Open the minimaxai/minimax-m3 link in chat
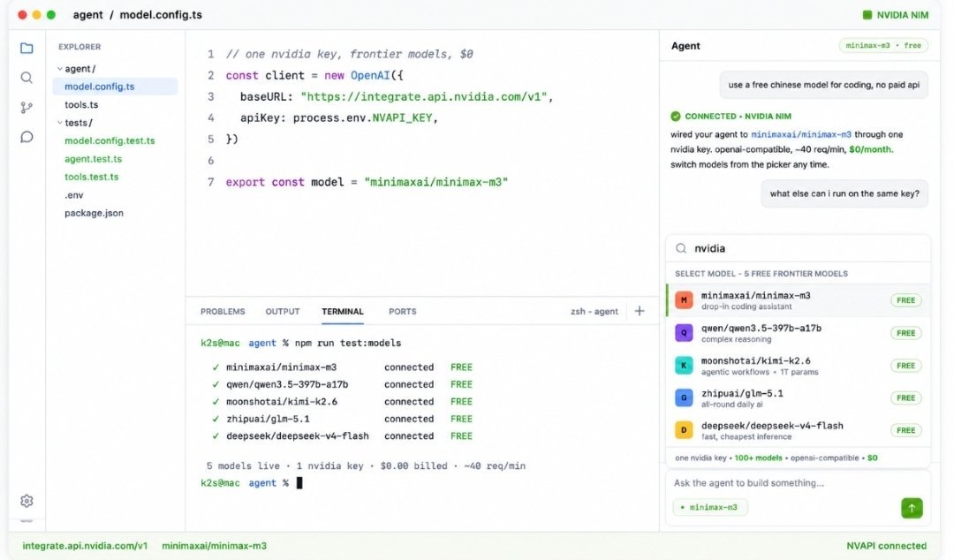Screen dimensions: 954x560 pos(800,134)
